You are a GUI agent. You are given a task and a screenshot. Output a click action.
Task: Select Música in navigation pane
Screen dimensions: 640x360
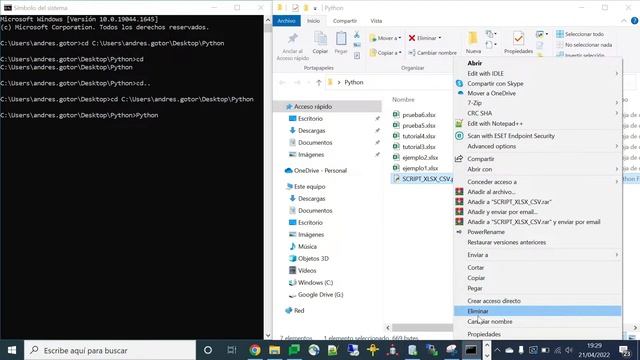(x=307, y=247)
